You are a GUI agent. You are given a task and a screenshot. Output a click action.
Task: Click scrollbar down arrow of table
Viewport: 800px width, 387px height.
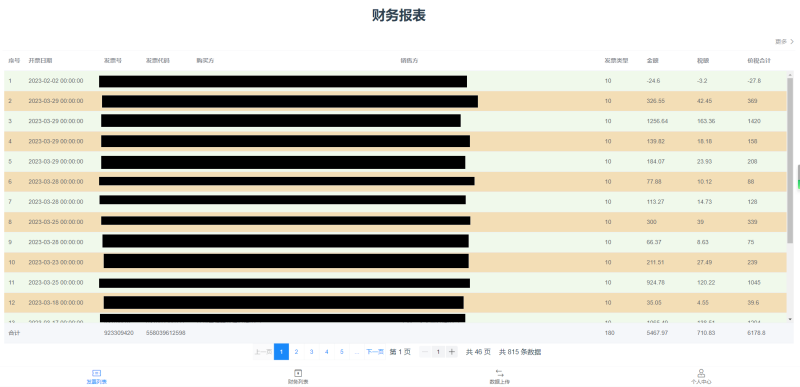tap(790, 319)
